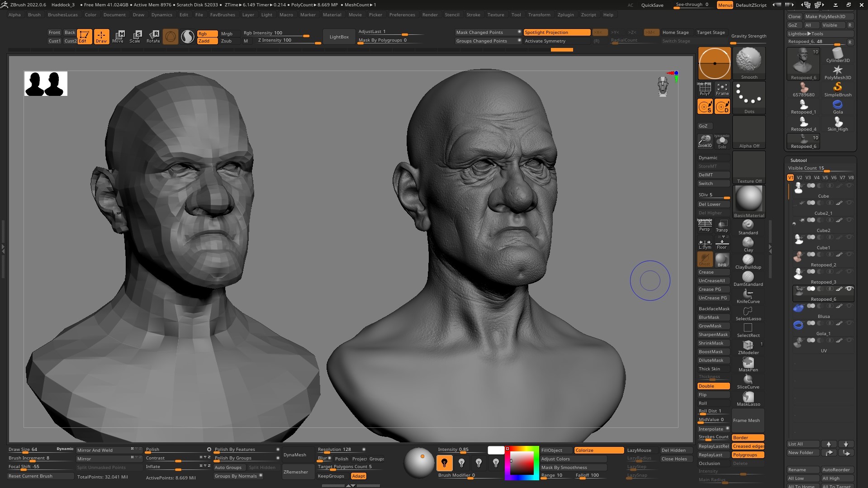Image resolution: width=868 pixels, height=488 pixels.
Task: Select the Draw mode icon
Action: tap(101, 37)
